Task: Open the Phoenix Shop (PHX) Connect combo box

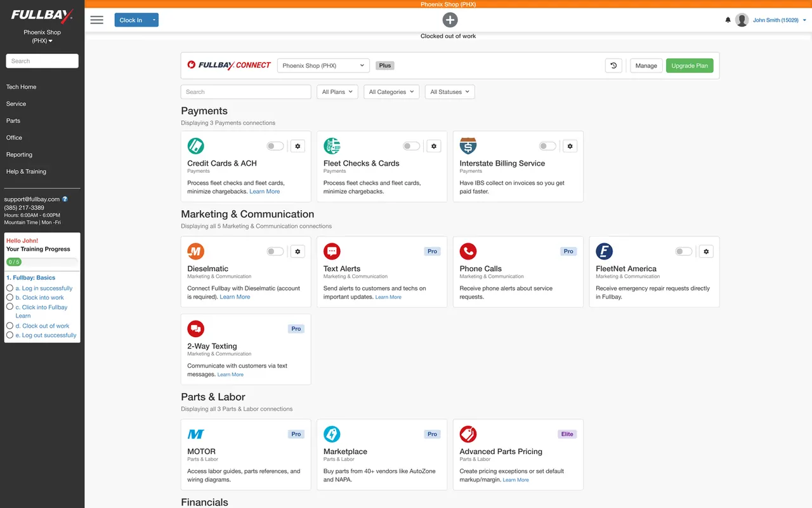Action: [324, 65]
